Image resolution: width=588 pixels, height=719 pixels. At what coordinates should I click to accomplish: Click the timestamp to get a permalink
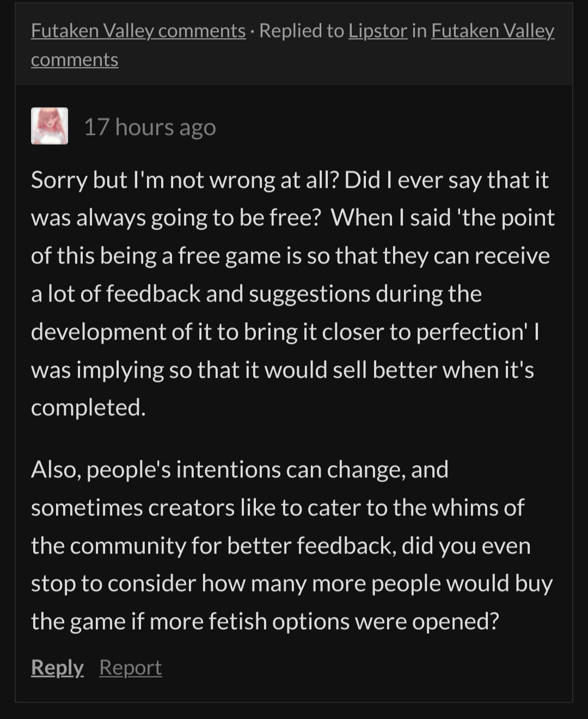pyautogui.click(x=151, y=127)
